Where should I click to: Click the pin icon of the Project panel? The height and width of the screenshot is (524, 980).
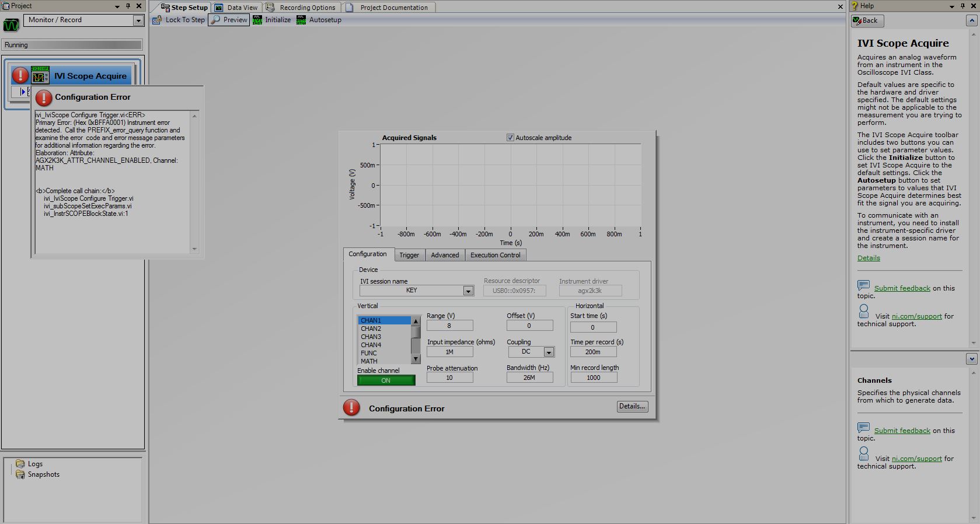pos(128,6)
